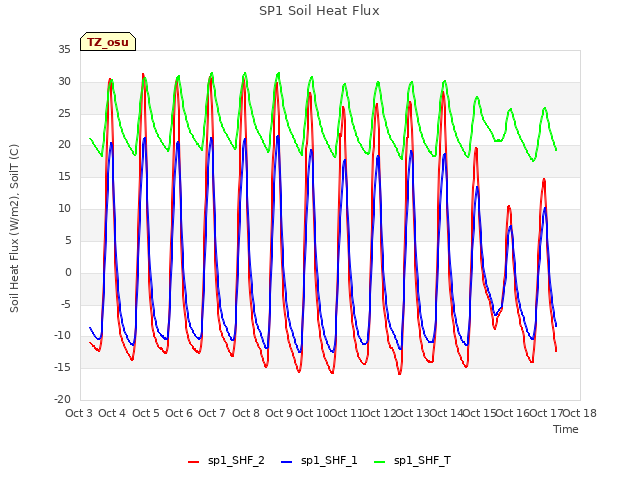This screenshot has height=480, width=640.
Task: Click the -10 y-axis tick label
Action: [x=62, y=336]
